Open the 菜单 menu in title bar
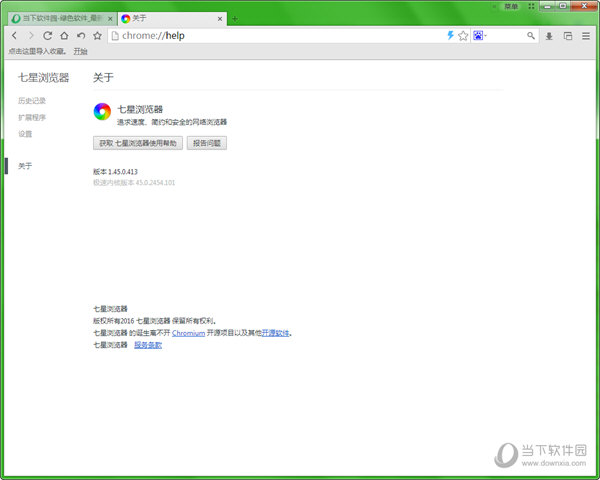This screenshot has width=600, height=480. click(x=511, y=6)
